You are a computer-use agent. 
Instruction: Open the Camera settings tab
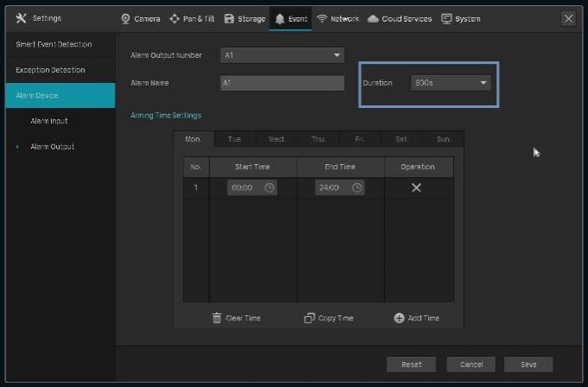point(140,18)
